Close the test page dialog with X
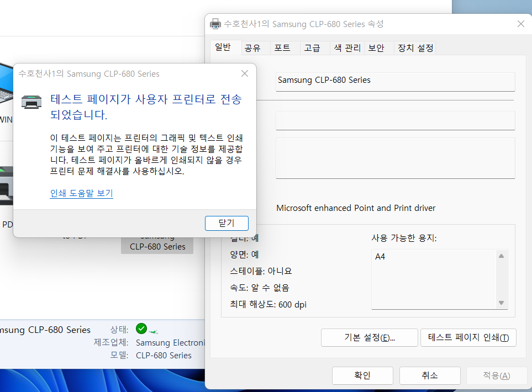Screen dimensions: 532x392 click(245, 73)
